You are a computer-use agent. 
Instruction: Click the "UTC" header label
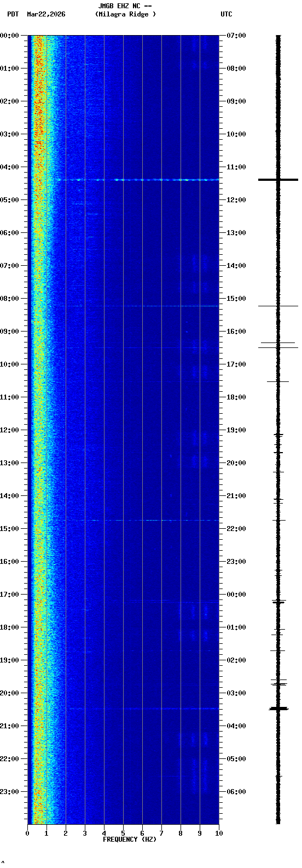[226, 14]
